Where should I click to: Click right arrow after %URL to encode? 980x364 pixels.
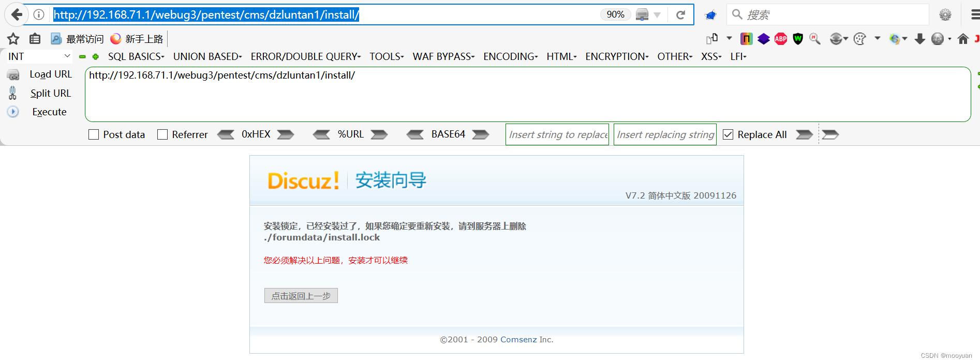point(379,134)
